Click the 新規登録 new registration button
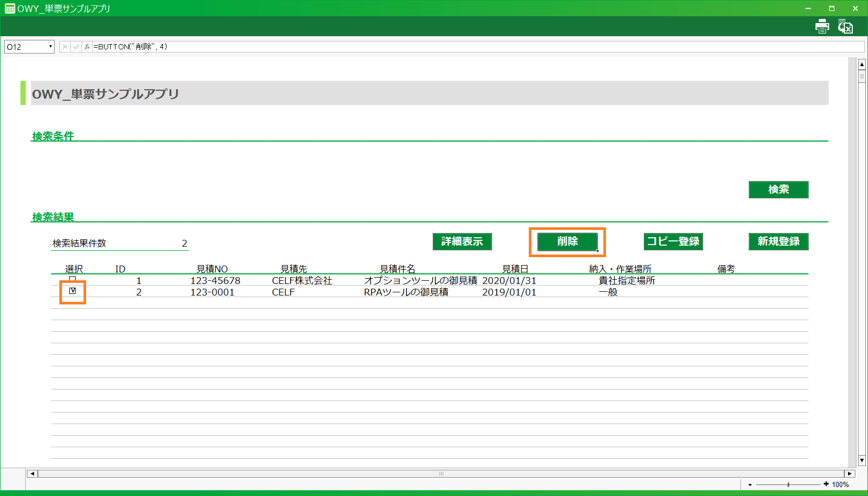 pyautogui.click(x=778, y=241)
